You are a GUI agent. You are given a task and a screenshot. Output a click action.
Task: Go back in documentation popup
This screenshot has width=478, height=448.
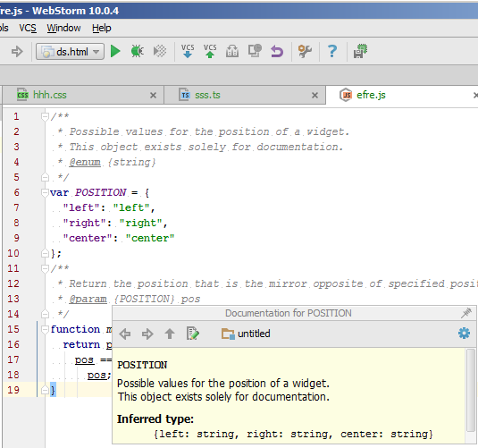coord(125,334)
